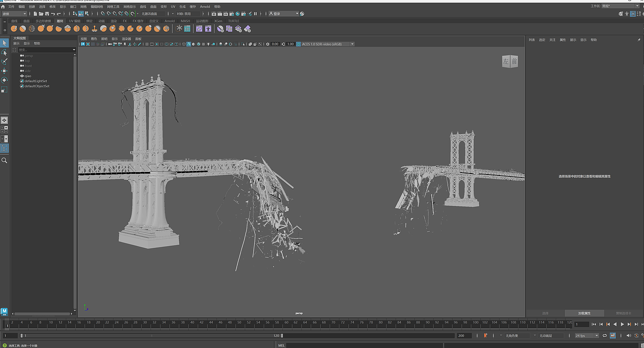Toggle smooth shade cube in viewport toolbar

[x=189, y=44]
